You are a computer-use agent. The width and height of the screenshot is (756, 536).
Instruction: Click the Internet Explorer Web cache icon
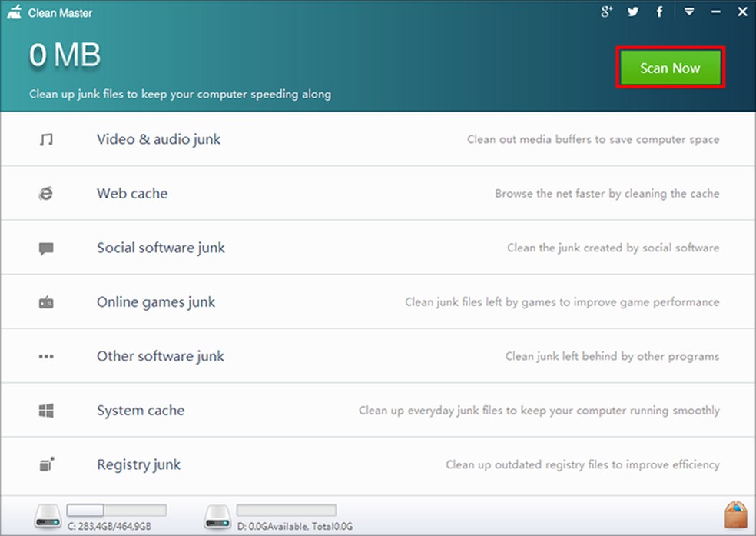[46, 194]
